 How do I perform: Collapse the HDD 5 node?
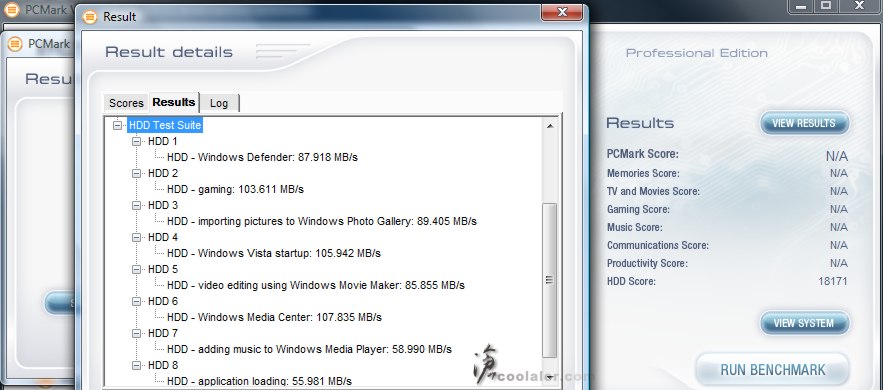pyautogui.click(x=136, y=270)
